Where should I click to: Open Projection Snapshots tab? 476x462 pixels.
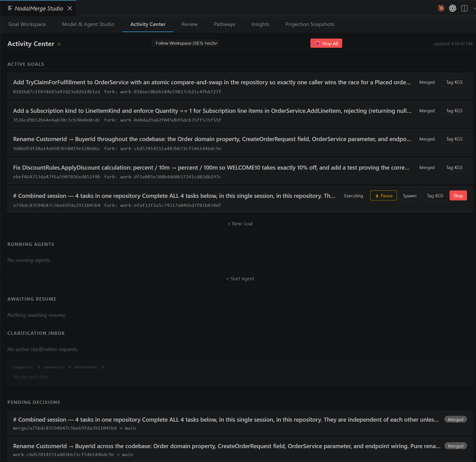(x=310, y=24)
